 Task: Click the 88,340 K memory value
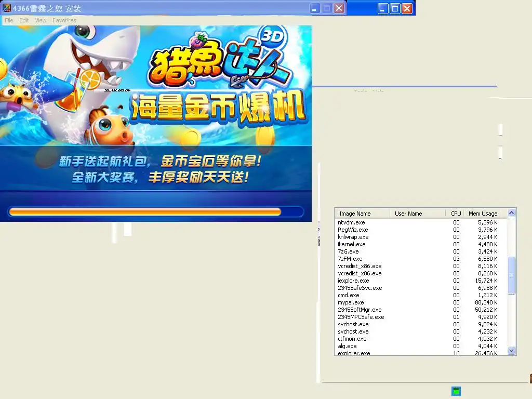tap(486, 303)
